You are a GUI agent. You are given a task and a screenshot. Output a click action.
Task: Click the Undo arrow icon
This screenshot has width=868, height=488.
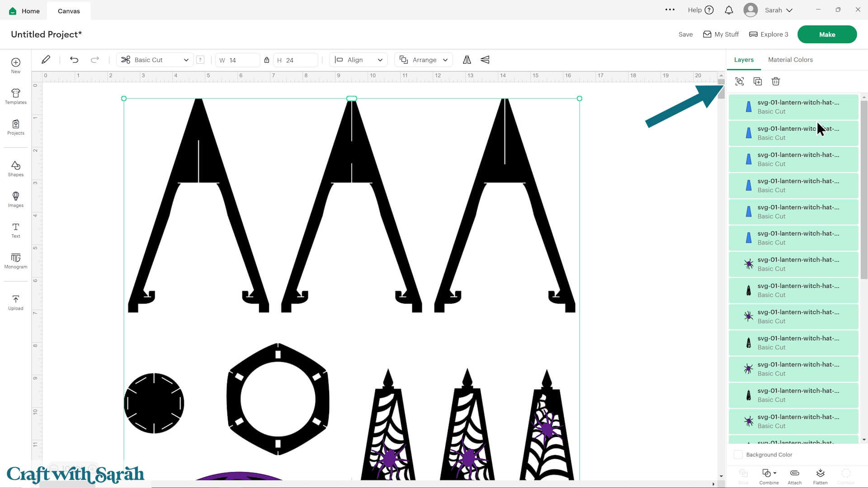click(x=74, y=60)
